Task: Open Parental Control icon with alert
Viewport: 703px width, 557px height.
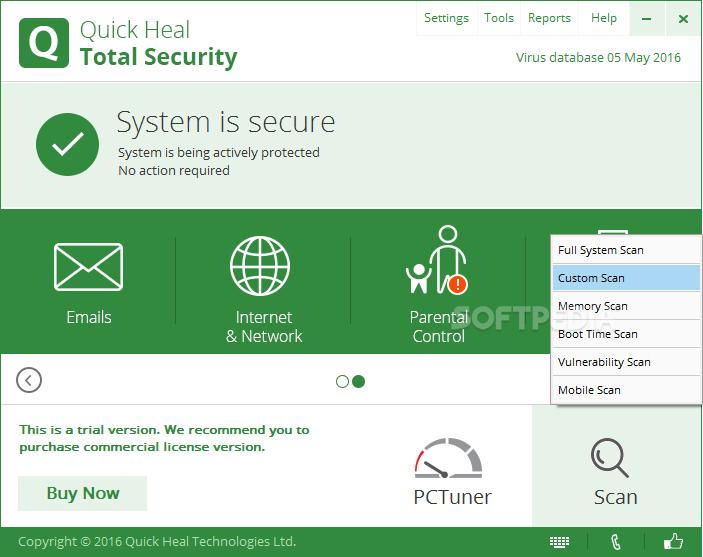Action: pyautogui.click(x=437, y=260)
